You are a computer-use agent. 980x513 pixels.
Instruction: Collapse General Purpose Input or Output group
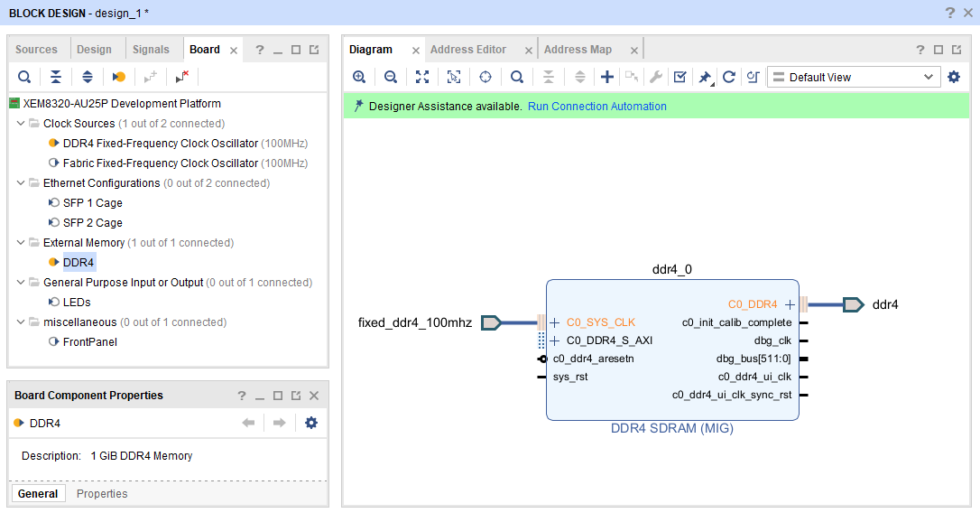pos(21,282)
